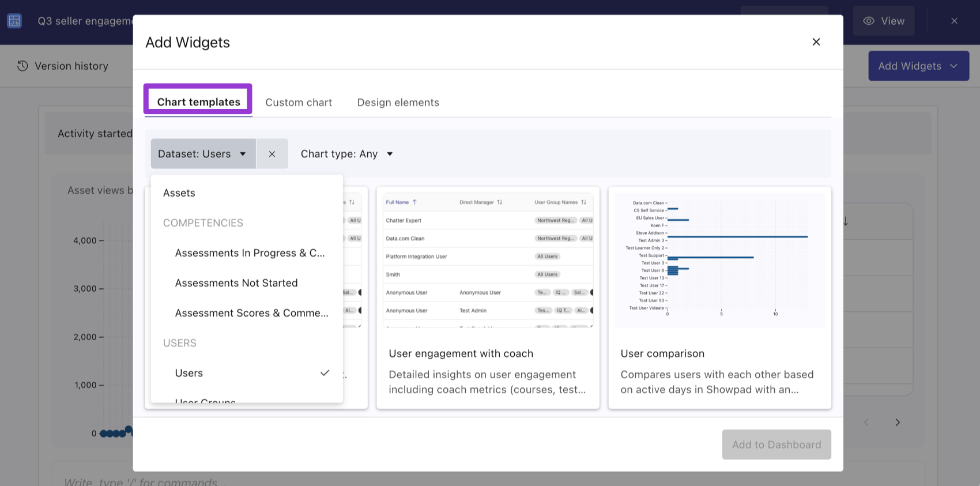Open the Design elements tab
980x486 pixels.
point(398,103)
